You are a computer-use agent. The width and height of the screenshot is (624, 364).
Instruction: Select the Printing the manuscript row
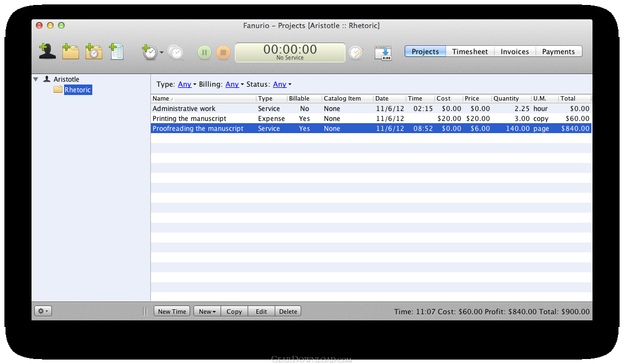pyautogui.click(x=371, y=119)
